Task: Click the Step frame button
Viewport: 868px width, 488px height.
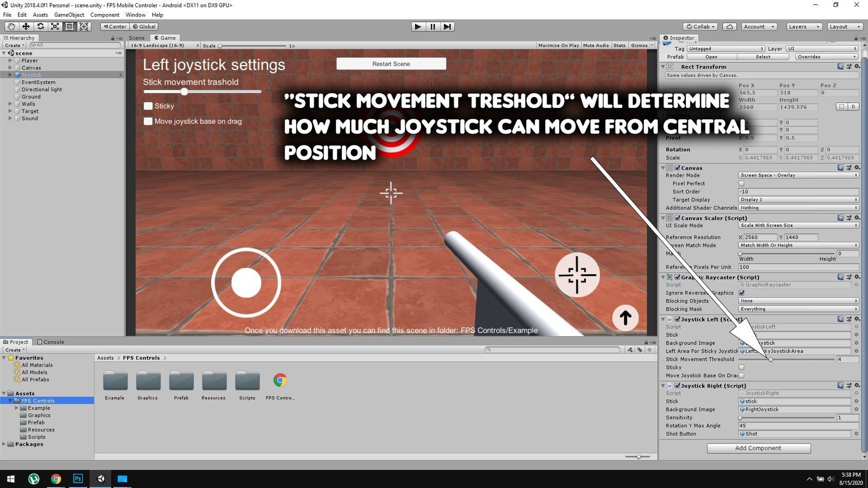Action: coord(447,27)
